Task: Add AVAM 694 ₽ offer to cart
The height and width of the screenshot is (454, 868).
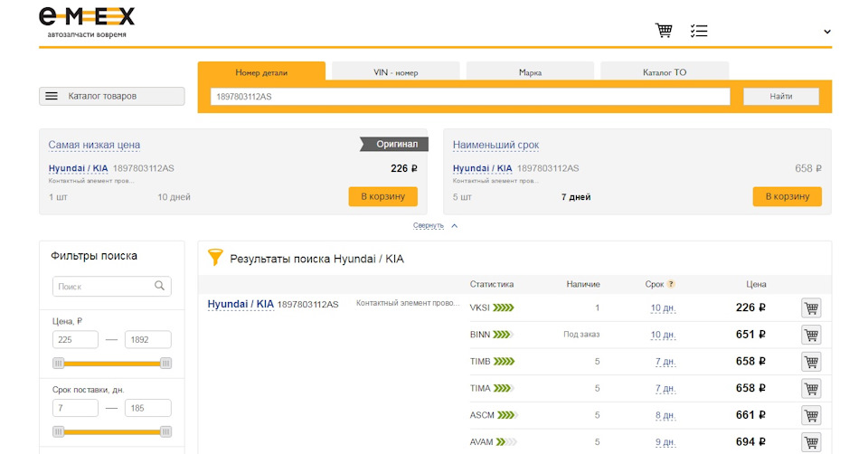Action: [x=811, y=442]
